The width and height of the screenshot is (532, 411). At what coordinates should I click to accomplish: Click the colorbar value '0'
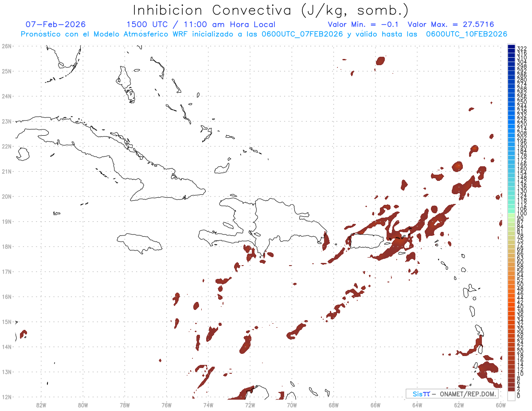519,396
